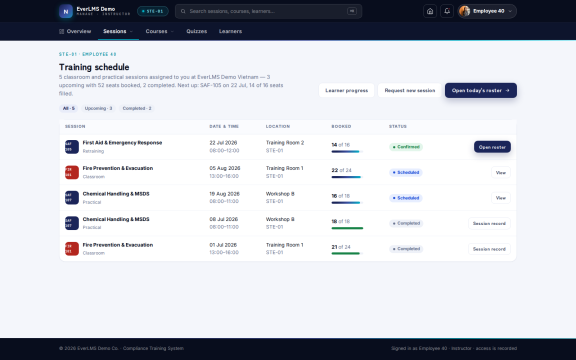Click the date text 08 Jul 2026

(224, 219)
